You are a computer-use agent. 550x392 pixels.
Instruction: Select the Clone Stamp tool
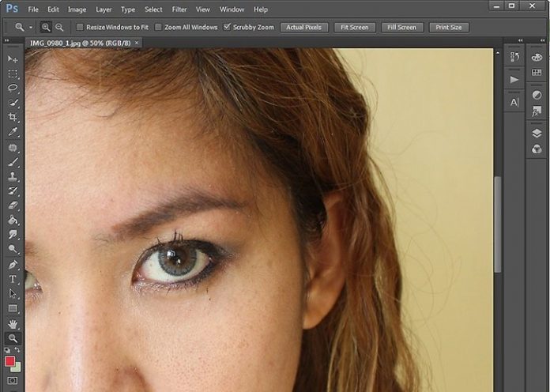pos(13,176)
